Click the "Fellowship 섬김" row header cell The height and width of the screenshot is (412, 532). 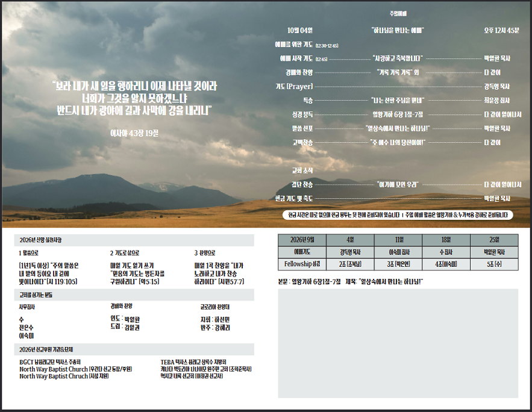point(302,264)
